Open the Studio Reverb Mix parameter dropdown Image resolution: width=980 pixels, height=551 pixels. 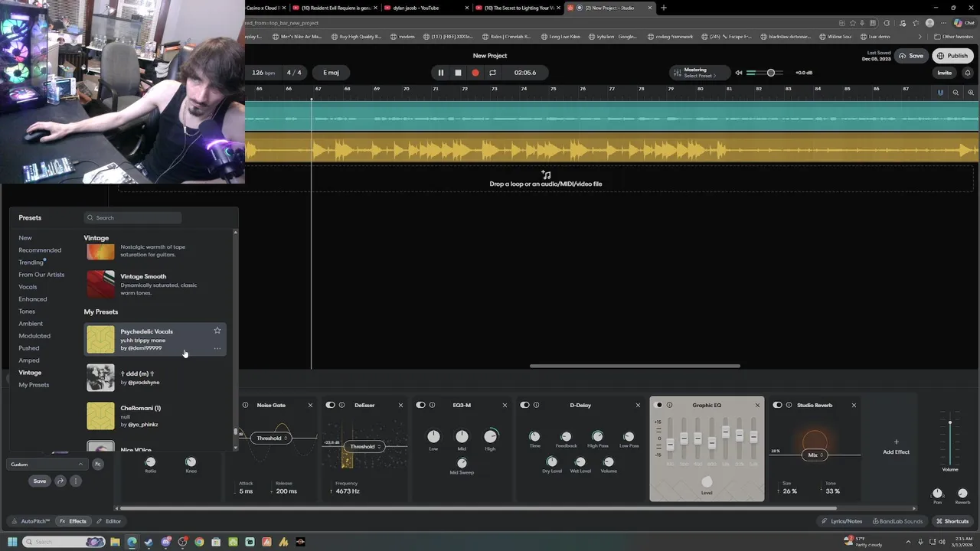point(815,455)
